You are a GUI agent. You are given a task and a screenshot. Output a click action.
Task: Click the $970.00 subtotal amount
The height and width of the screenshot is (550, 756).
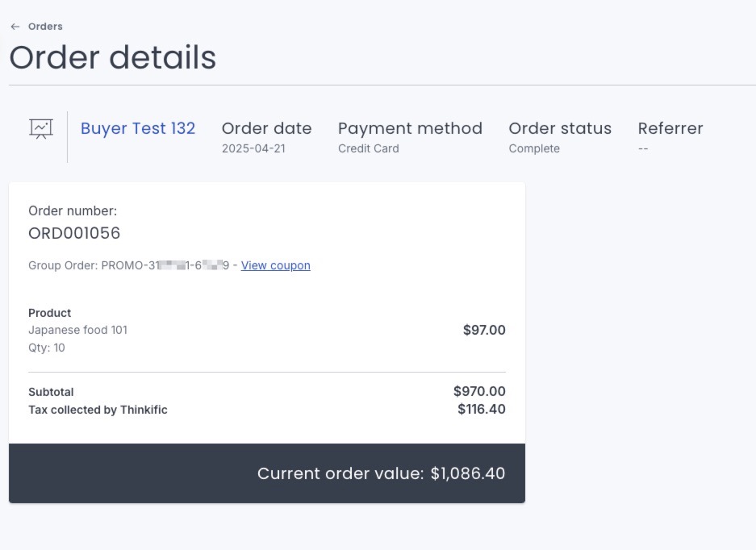pos(479,391)
